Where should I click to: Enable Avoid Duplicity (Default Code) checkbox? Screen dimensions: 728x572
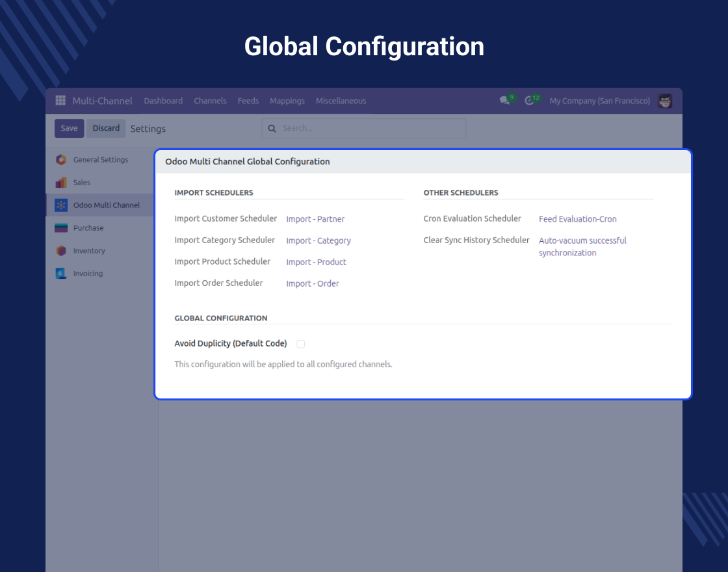tap(300, 344)
